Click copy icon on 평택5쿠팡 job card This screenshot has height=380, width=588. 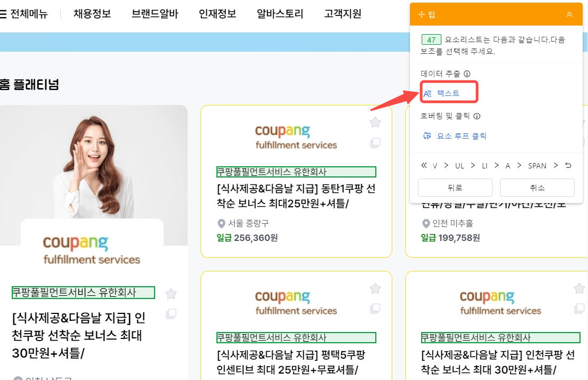pos(375,309)
